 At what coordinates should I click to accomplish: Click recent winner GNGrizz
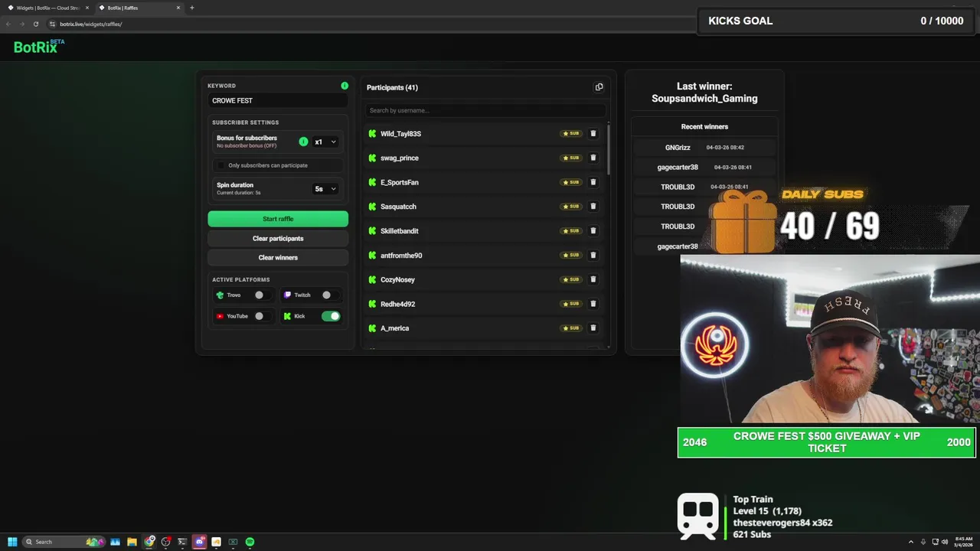pos(678,147)
